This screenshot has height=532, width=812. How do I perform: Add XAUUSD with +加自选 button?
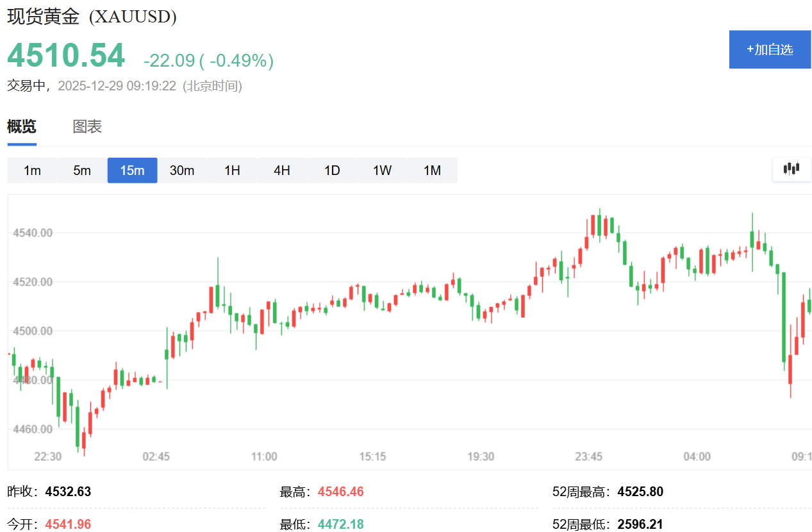pyautogui.click(x=770, y=49)
